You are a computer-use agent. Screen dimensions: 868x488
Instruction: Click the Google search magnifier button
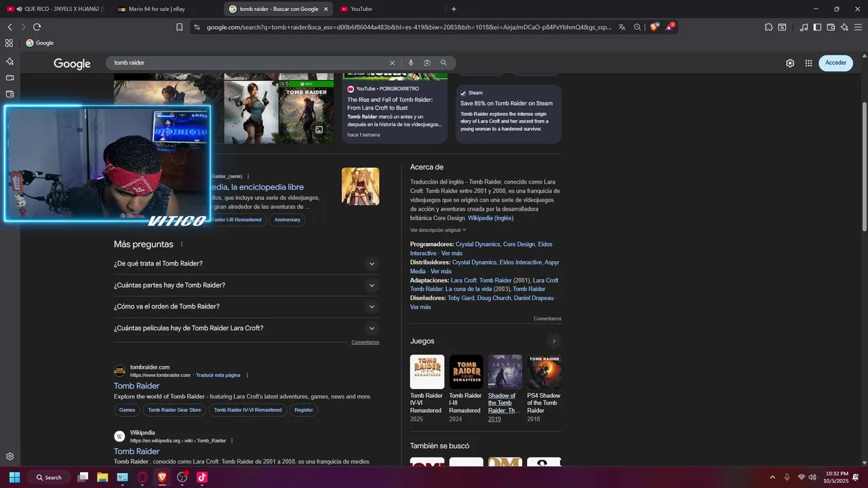(x=443, y=62)
